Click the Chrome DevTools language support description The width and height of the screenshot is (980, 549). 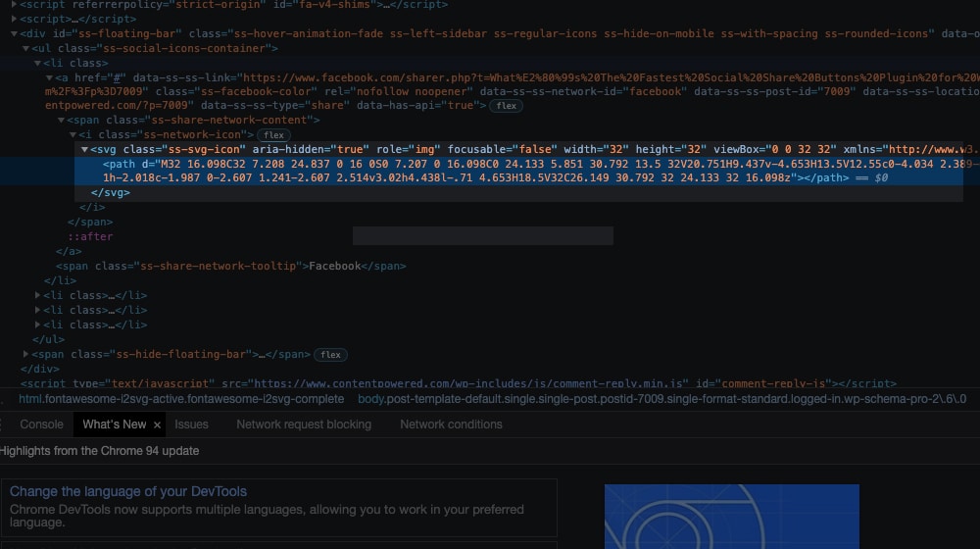(267, 516)
